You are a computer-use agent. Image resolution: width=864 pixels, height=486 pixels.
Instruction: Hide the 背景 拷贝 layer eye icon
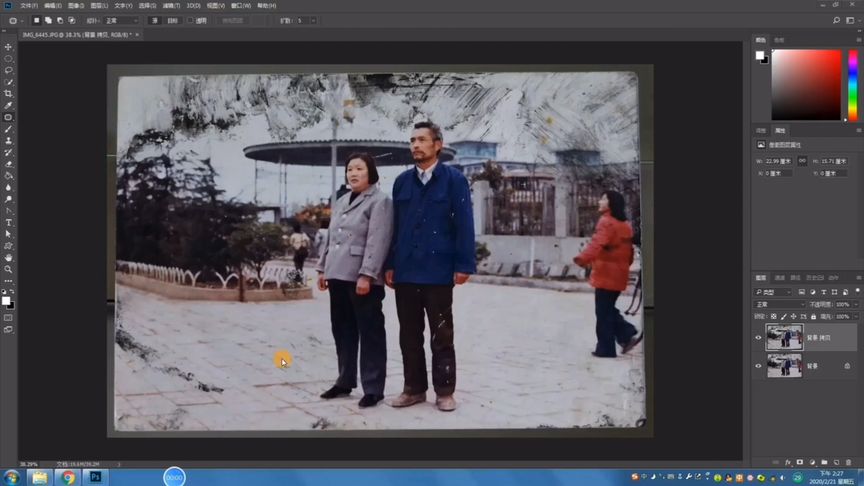758,338
